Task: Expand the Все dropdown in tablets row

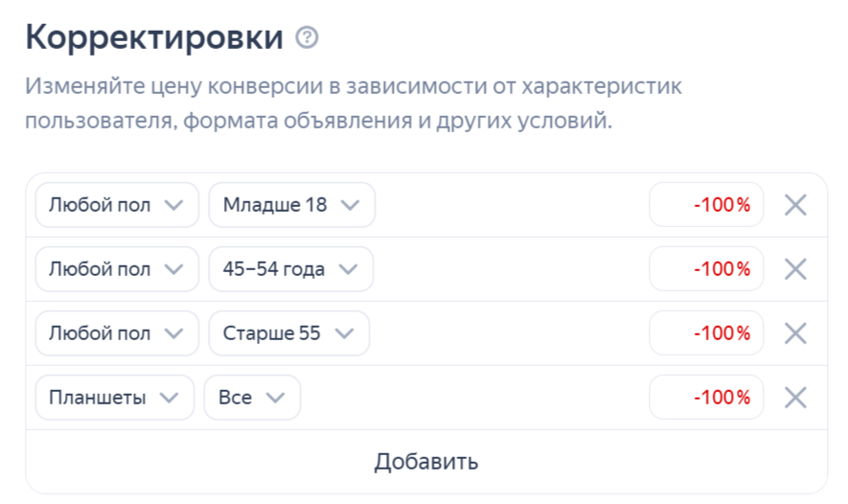Action: (252, 398)
